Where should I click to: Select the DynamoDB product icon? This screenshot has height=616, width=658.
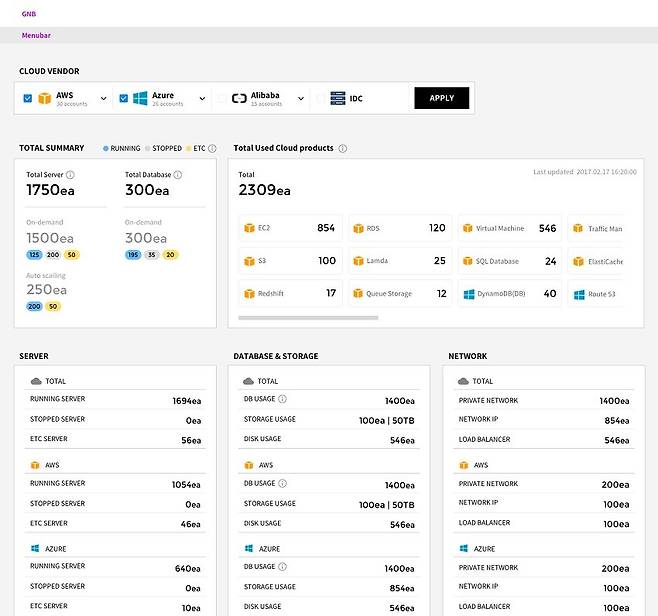[467, 294]
